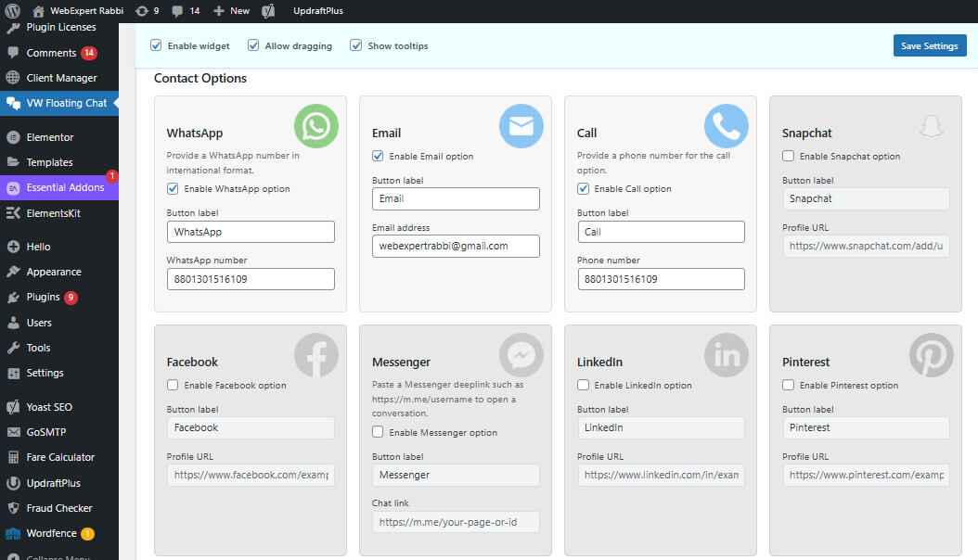Image resolution: width=978 pixels, height=560 pixels.
Task: Click the ElementsKit sidebar icon
Action: click(x=13, y=213)
